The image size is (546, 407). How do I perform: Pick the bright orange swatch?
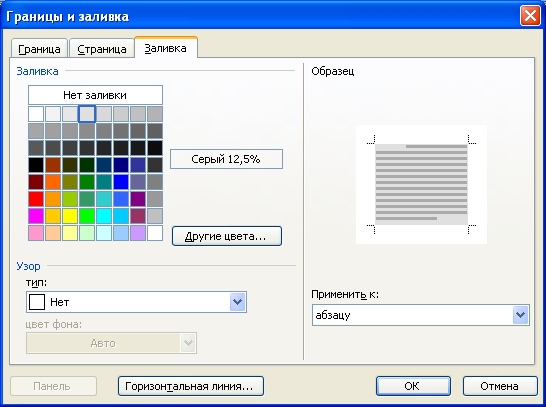(53, 182)
